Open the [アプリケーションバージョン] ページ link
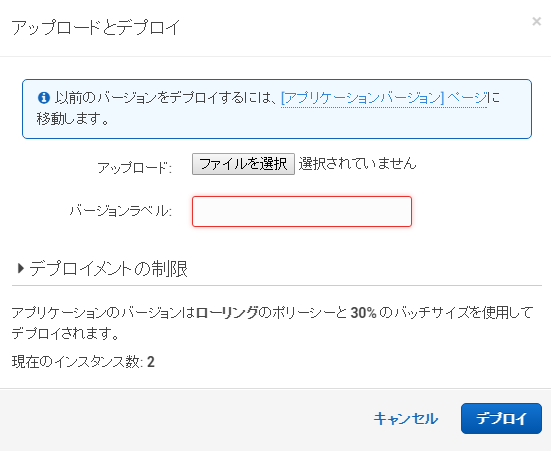This screenshot has height=451, width=551. click(384, 97)
